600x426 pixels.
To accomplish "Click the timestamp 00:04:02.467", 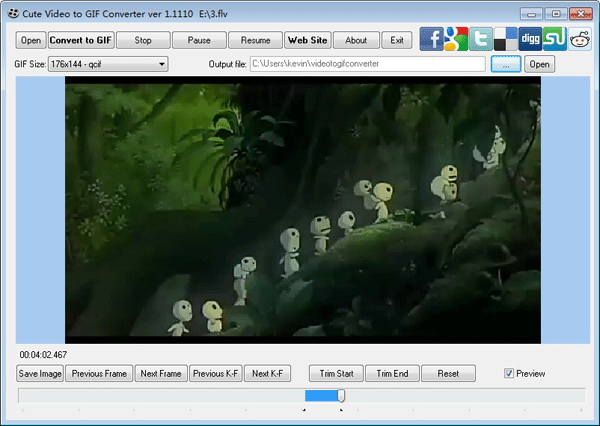I will click(43, 355).
